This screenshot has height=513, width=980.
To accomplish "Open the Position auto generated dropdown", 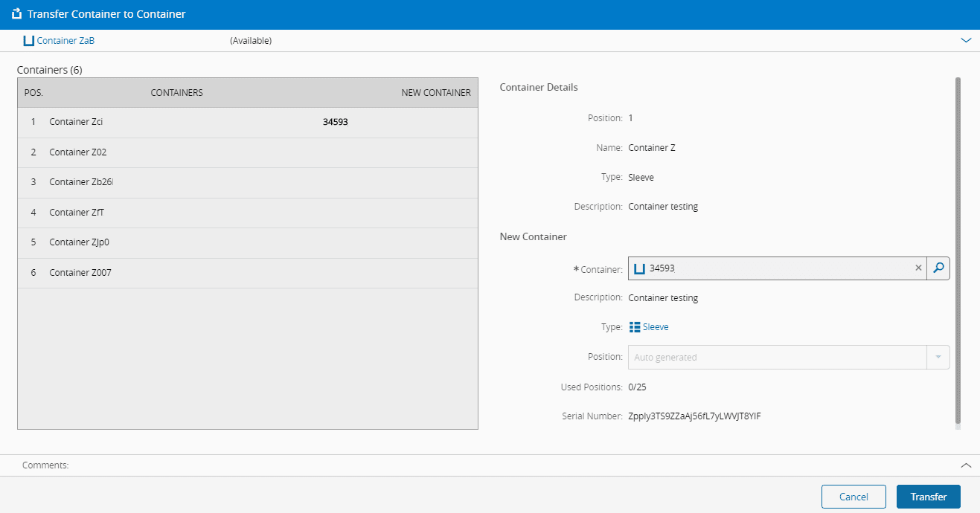I will click(938, 357).
